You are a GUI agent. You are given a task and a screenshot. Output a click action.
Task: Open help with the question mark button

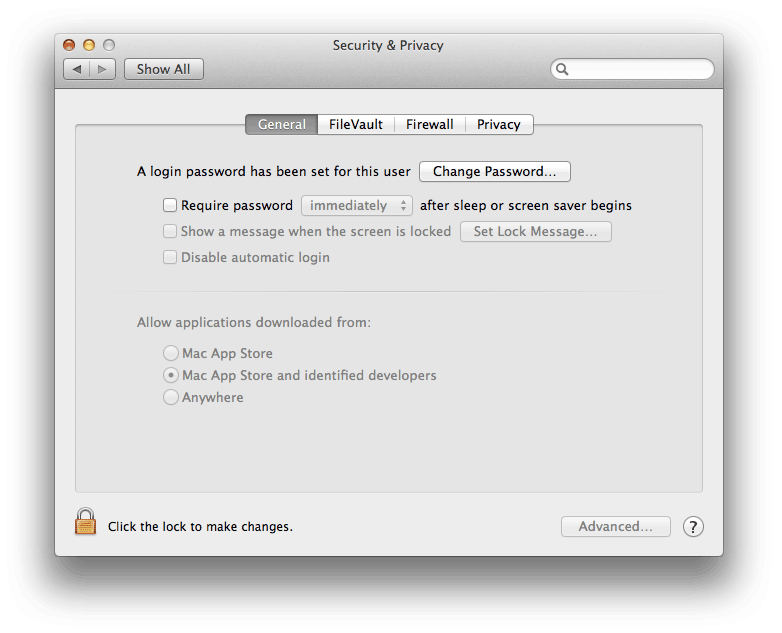(693, 527)
